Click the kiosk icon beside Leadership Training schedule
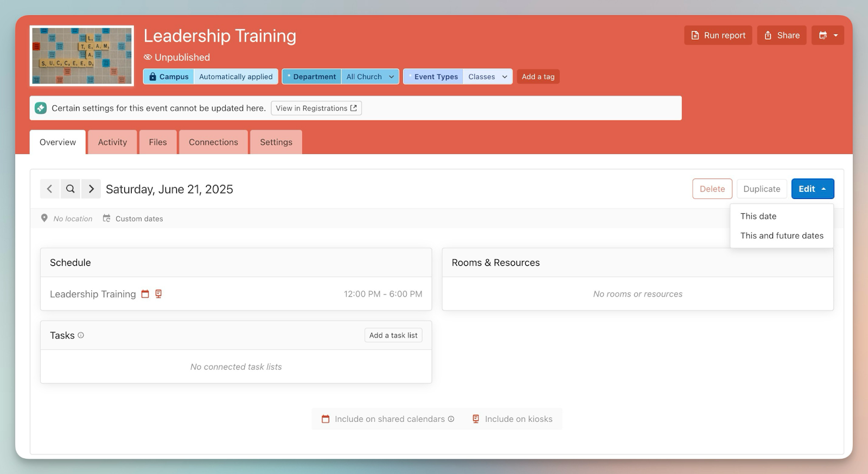Viewport: 868px width, 474px height. 158,294
